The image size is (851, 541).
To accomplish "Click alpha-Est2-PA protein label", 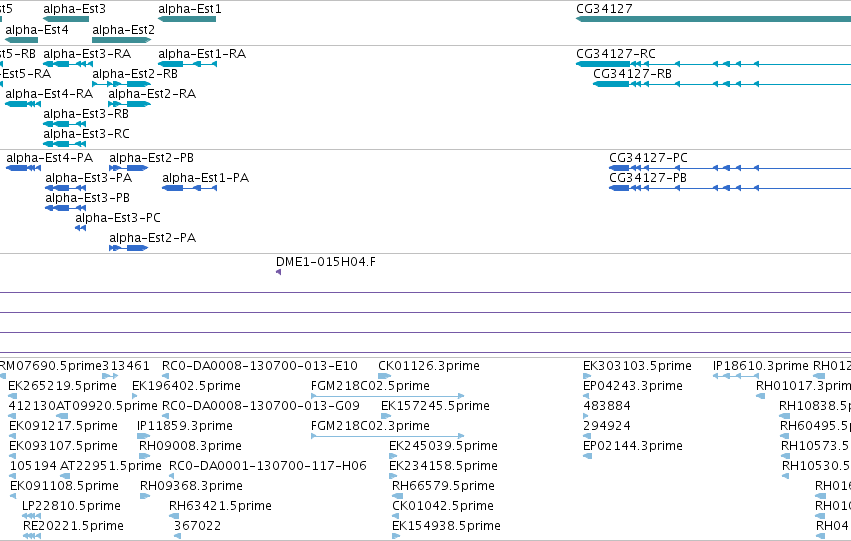I will pyautogui.click(x=153, y=238).
